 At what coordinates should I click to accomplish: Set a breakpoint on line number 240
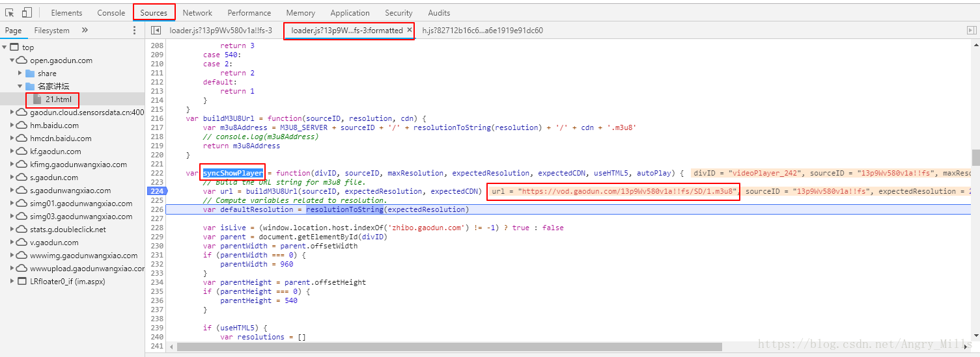tap(156, 337)
